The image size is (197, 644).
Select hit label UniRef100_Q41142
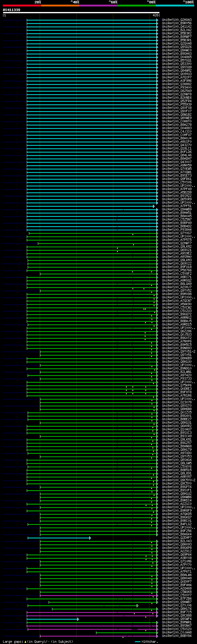pyautogui.click(x=177, y=27)
